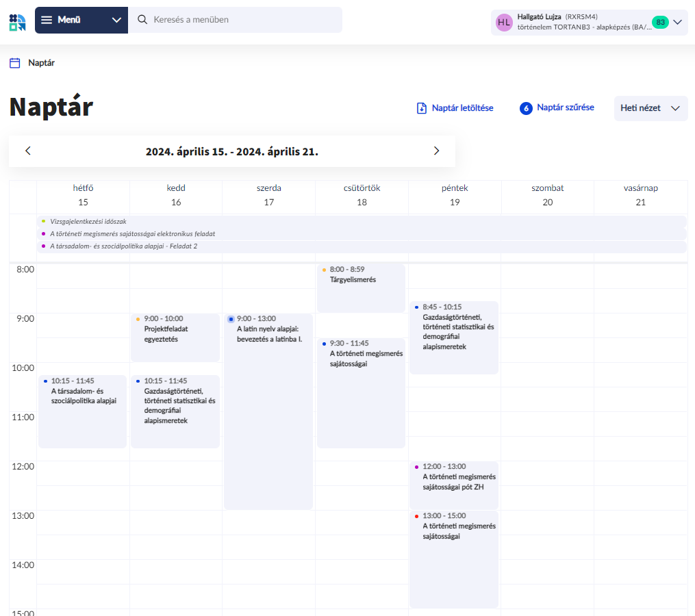
Task: Click the HL user avatar
Action: pos(504,23)
